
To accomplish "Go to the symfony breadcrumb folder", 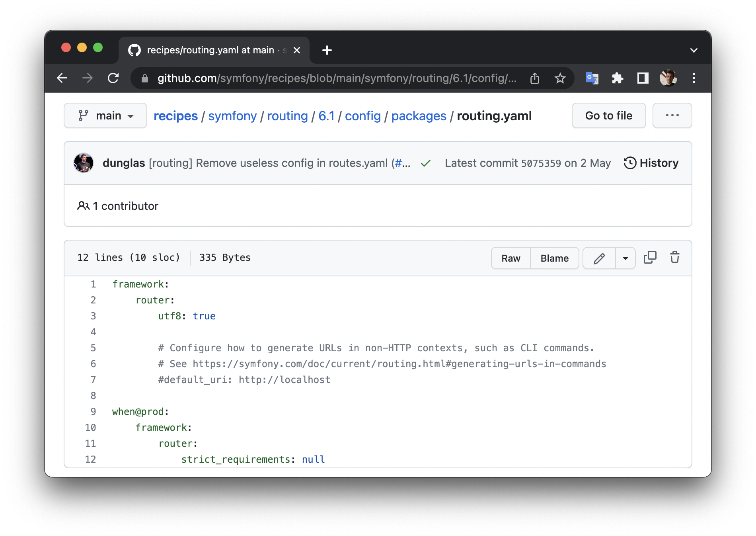I will click(232, 116).
